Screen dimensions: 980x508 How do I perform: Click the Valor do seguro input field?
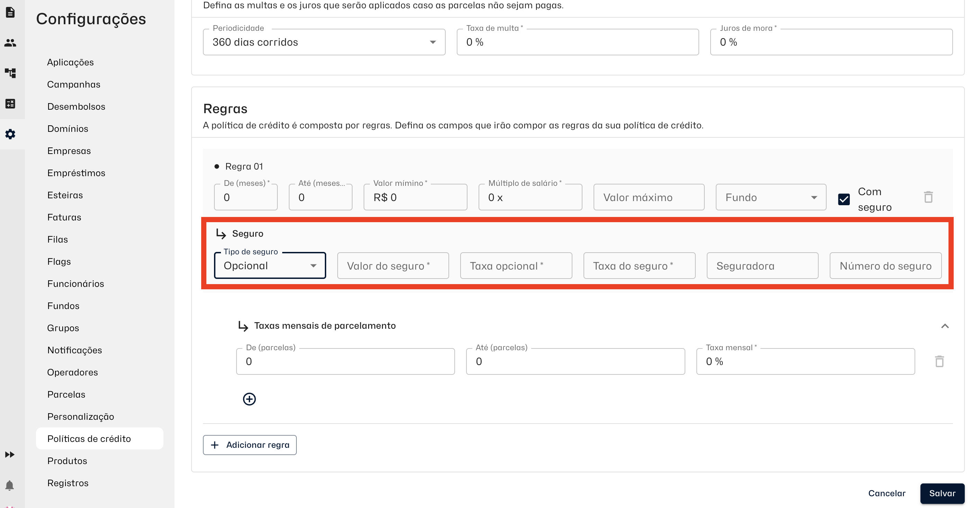pyautogui.click(x=393, y=266)
